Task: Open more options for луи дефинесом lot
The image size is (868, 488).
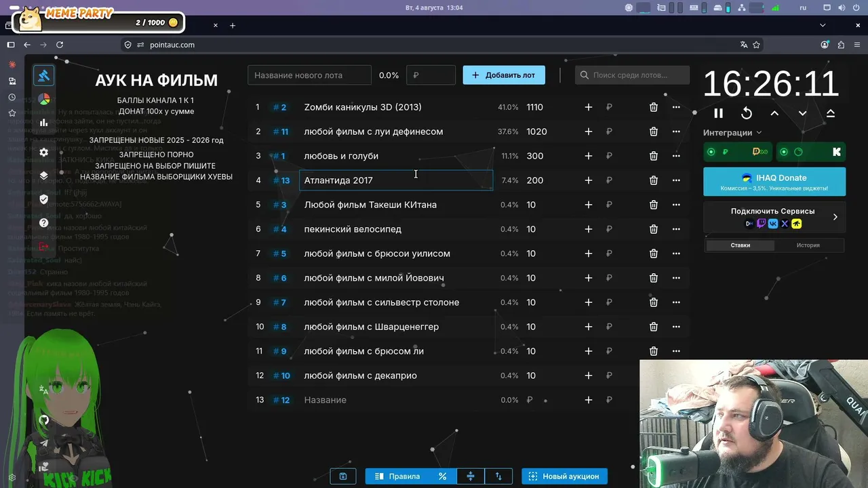Action: 676,131
